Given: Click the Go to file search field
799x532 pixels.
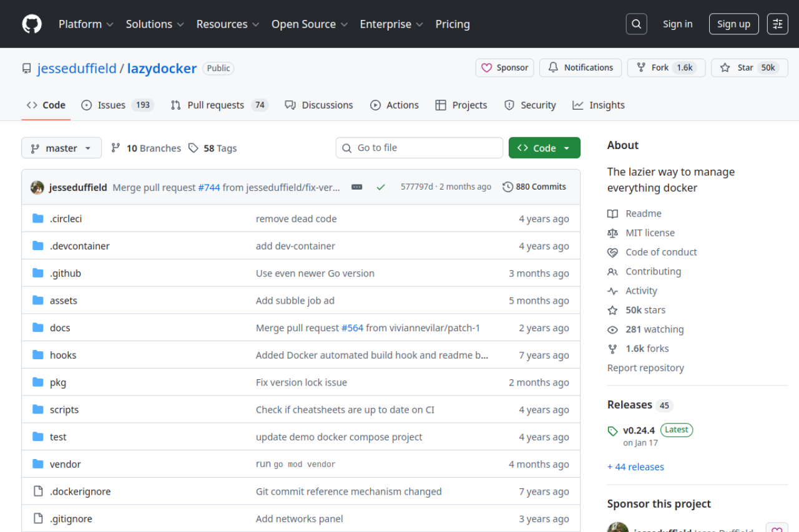Looking at the screenshot, I should coord(419,148).
